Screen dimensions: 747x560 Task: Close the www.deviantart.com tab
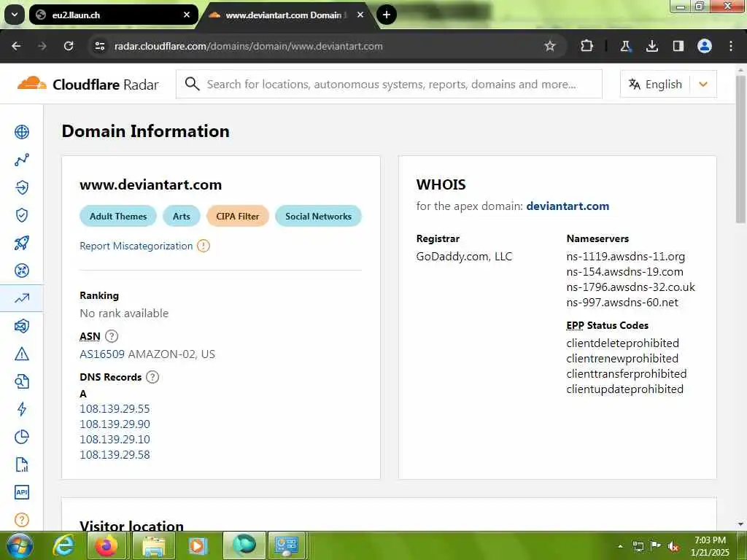(360, 15)
